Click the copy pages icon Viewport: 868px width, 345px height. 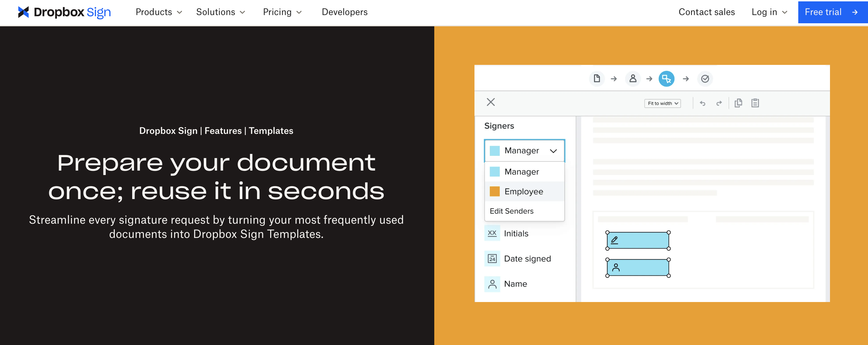pos(738,103)
